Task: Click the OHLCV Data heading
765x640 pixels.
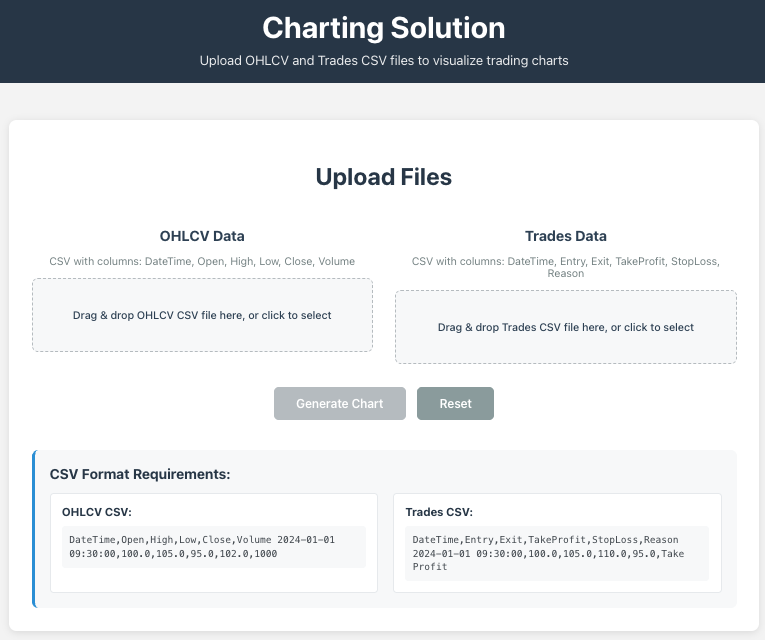Action: (x=202, y=236)
